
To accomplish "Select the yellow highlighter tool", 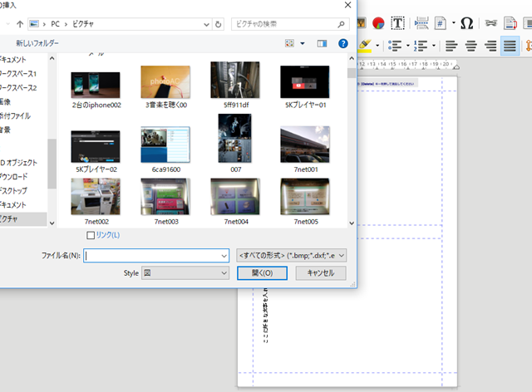I will pyautogui.click(x=365, y=46).
